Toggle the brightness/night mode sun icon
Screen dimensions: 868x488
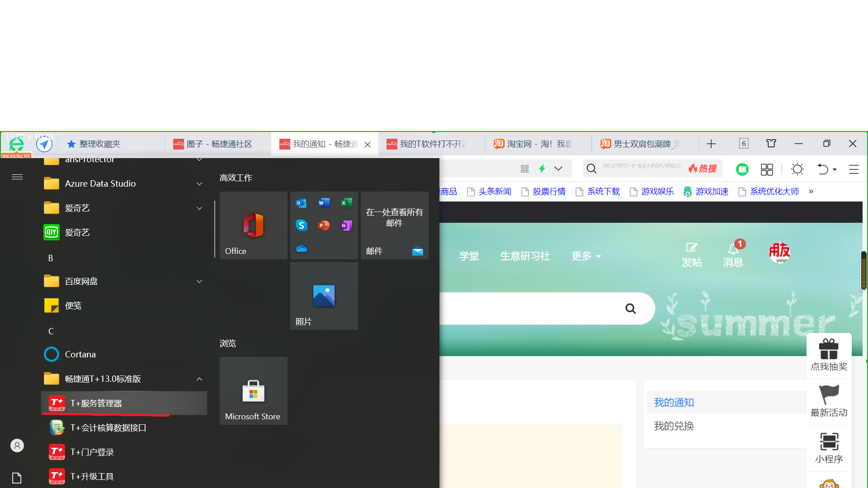(797, 169)
